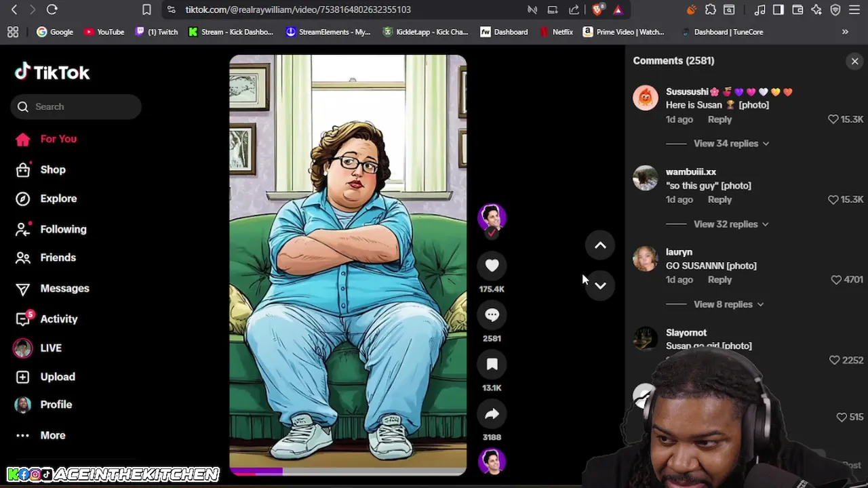
Task: Go to previous video with up arrow
Action: point(600,245)
